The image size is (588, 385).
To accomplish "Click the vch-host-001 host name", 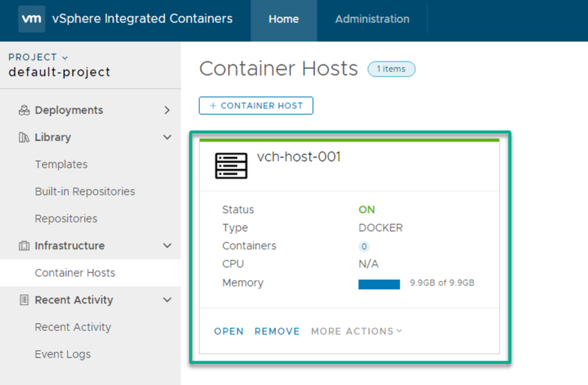I will [x=299, y=156].
